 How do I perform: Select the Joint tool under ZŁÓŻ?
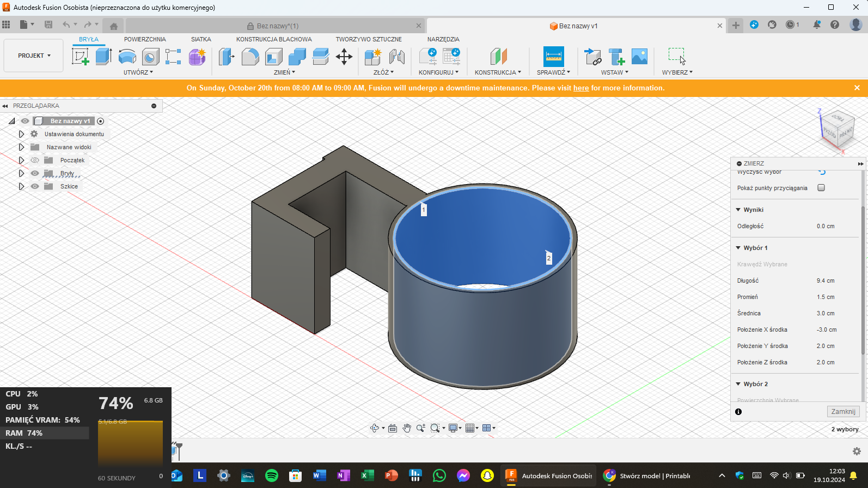click(396, 56)
